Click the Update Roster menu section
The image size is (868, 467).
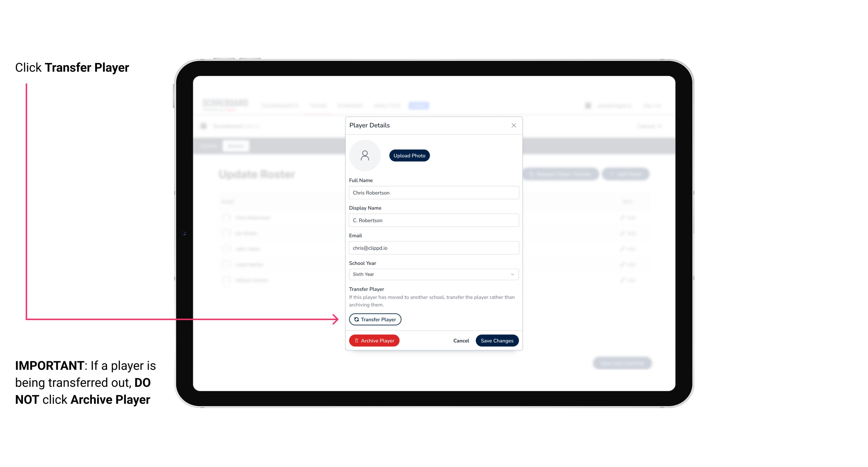click(257, 174)
